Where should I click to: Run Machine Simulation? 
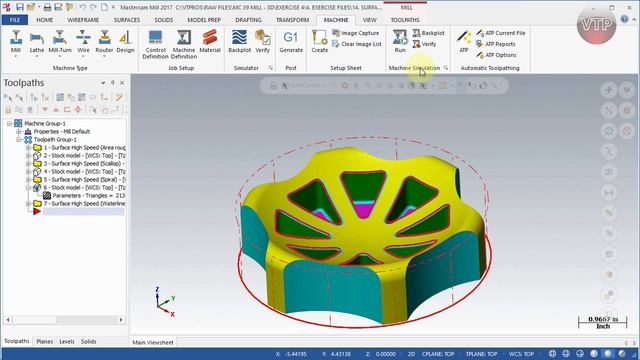400,42
